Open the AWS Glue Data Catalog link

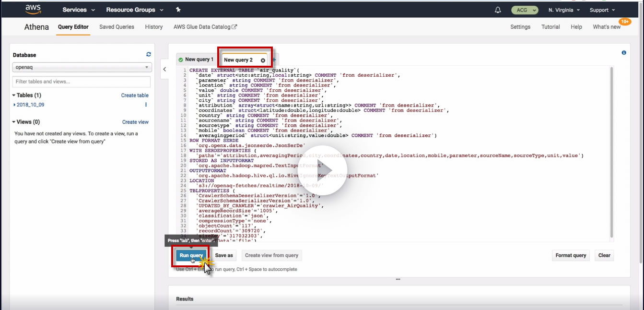coord(205,27)
